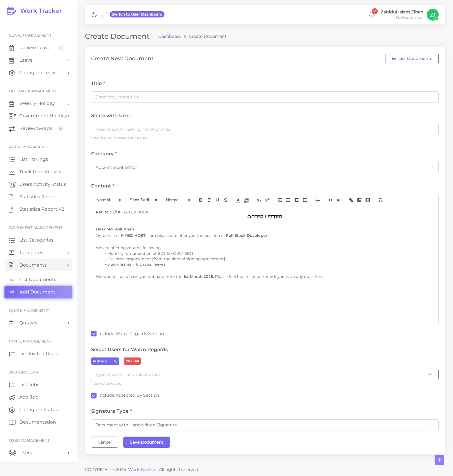
Task: Insert video into content
Action: (368, 200)
